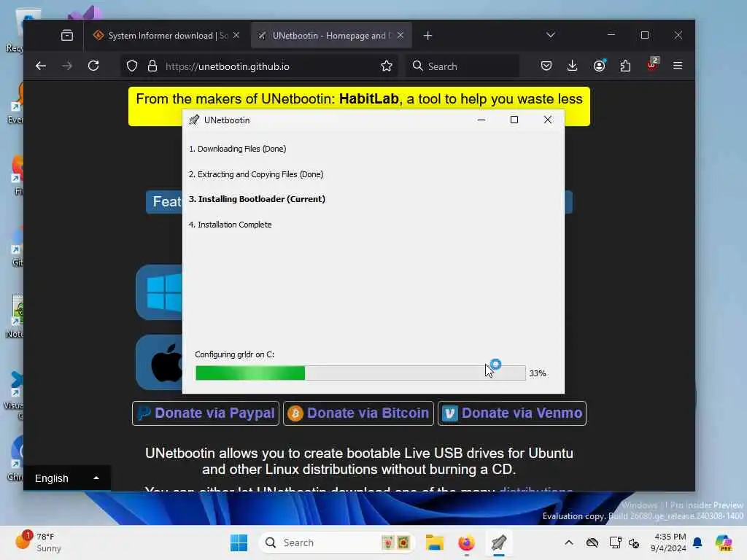Maximize the UNetbootin dialog
The height and width of the screenshot is (560, 747).
pos(514,120)
